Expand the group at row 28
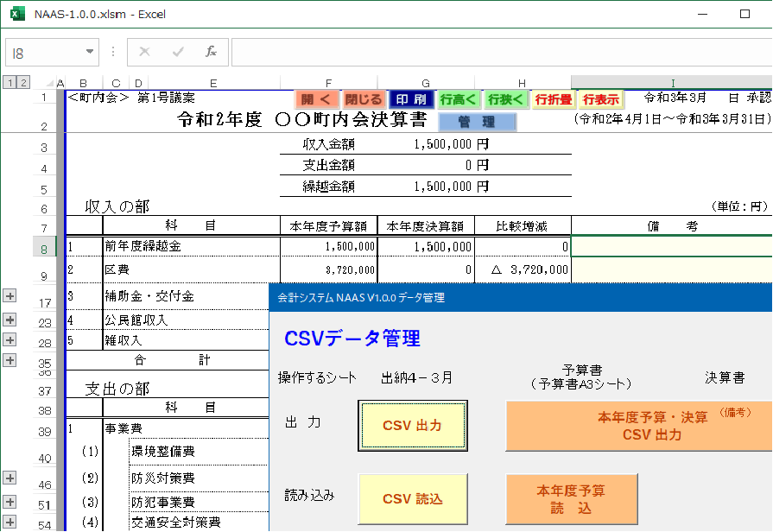 pyautogui.click(x=10, y=340)
